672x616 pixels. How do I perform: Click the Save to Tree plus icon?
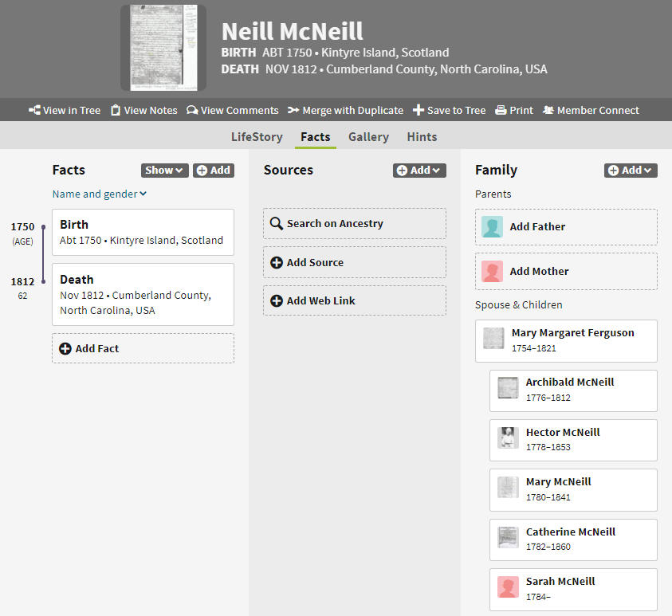pyautogui.click(x=418, y=110)
